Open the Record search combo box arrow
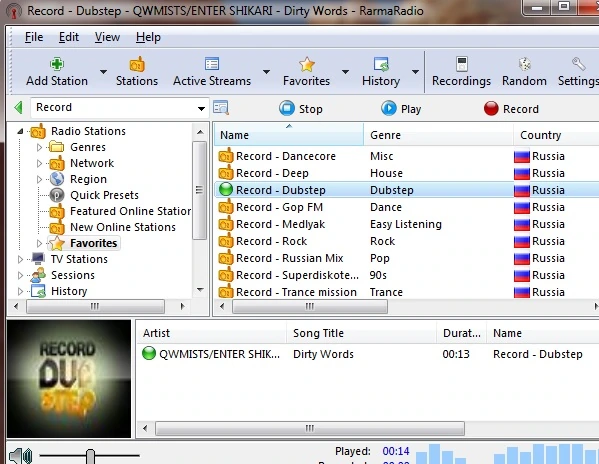 tap(201, 109)
